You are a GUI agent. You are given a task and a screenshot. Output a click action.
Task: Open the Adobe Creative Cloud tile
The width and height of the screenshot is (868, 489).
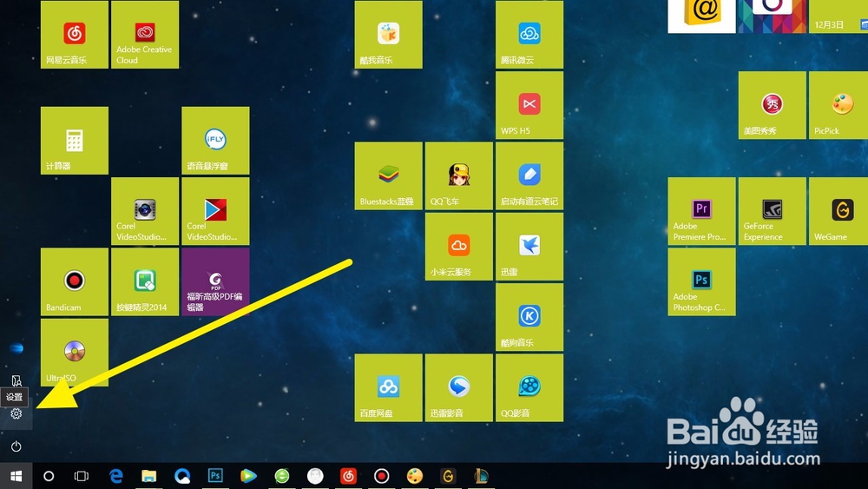145,35
